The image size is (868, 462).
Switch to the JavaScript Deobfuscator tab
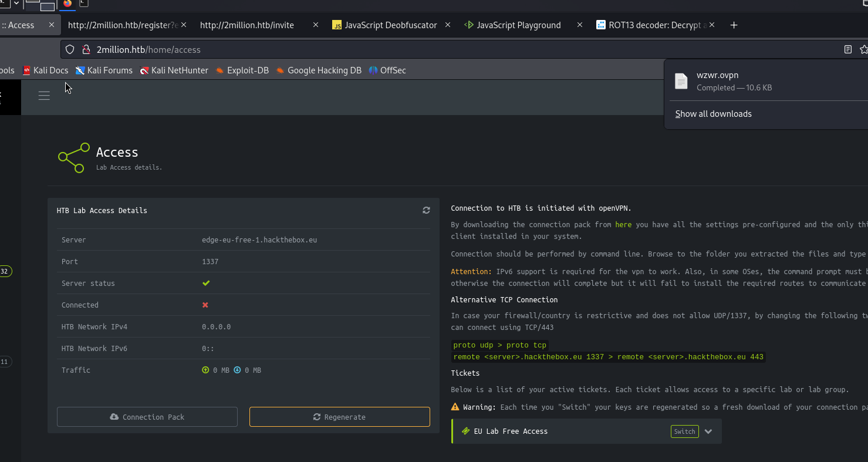pos(390,25)
